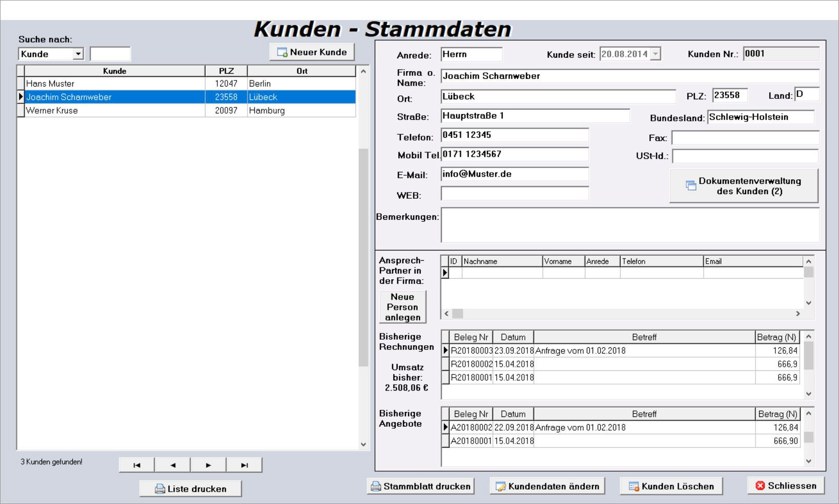Click Stammblatt drucken printer button
839x504 pixels.
pyautogui.click(x=421, y=486)
